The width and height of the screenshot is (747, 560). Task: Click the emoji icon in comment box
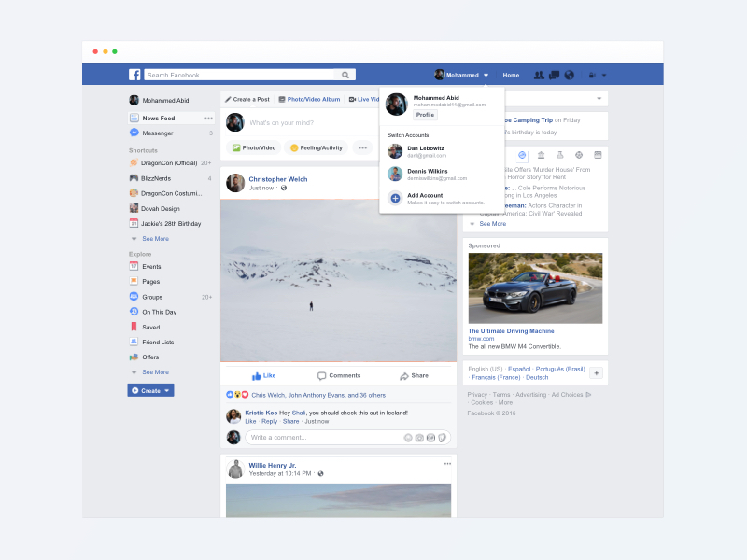pos(408,437)
